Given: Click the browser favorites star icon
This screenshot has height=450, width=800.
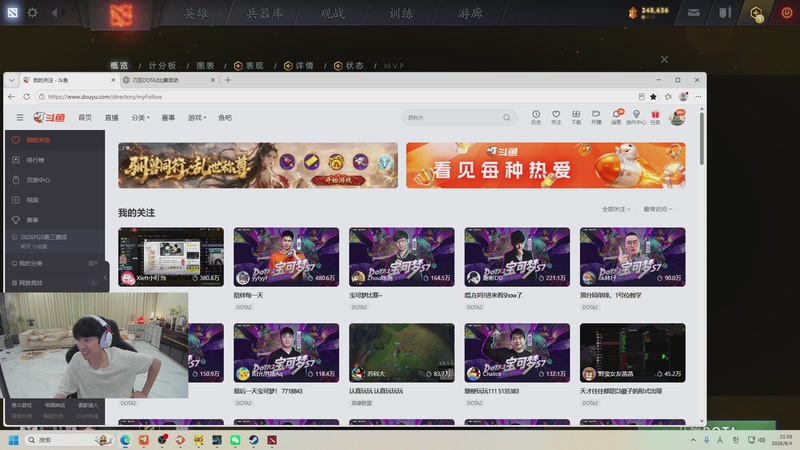Looking at the screenshot, I should (x=653, y=96).
